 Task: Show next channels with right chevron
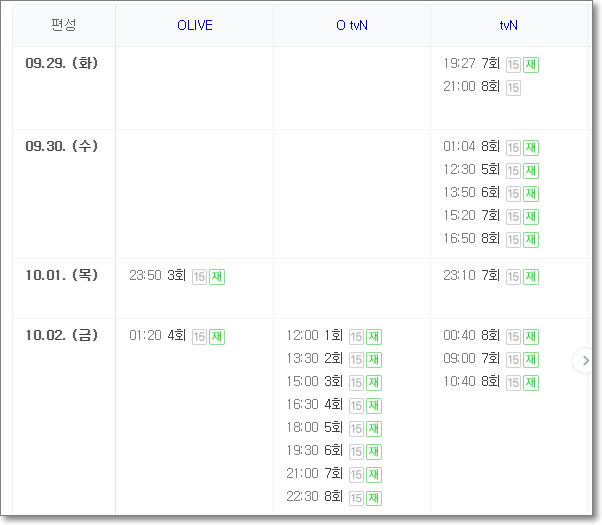(585, 361)
